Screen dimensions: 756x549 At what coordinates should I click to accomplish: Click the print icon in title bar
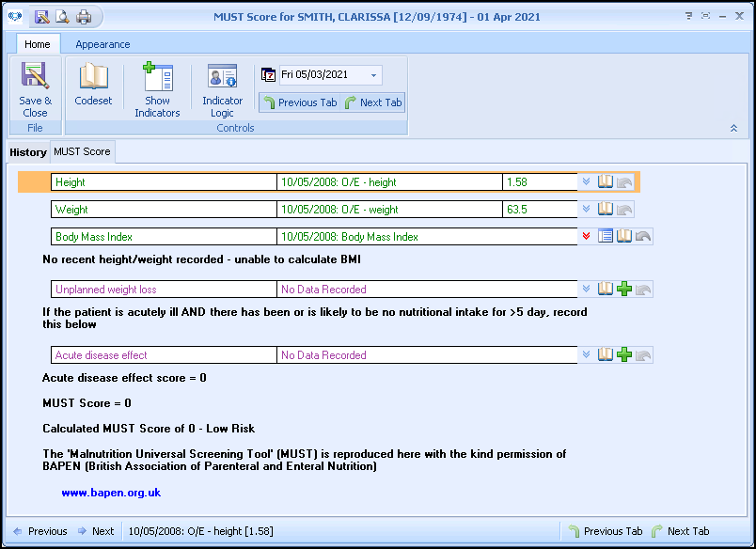pos(84,16)
